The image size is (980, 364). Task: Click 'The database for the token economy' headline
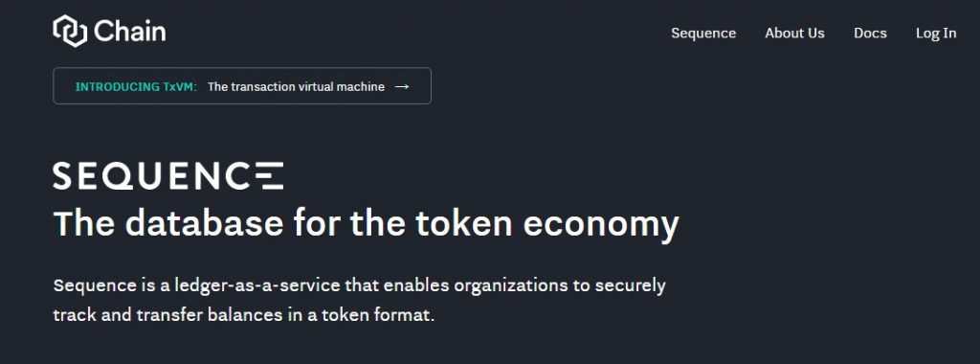pos(366,223)
